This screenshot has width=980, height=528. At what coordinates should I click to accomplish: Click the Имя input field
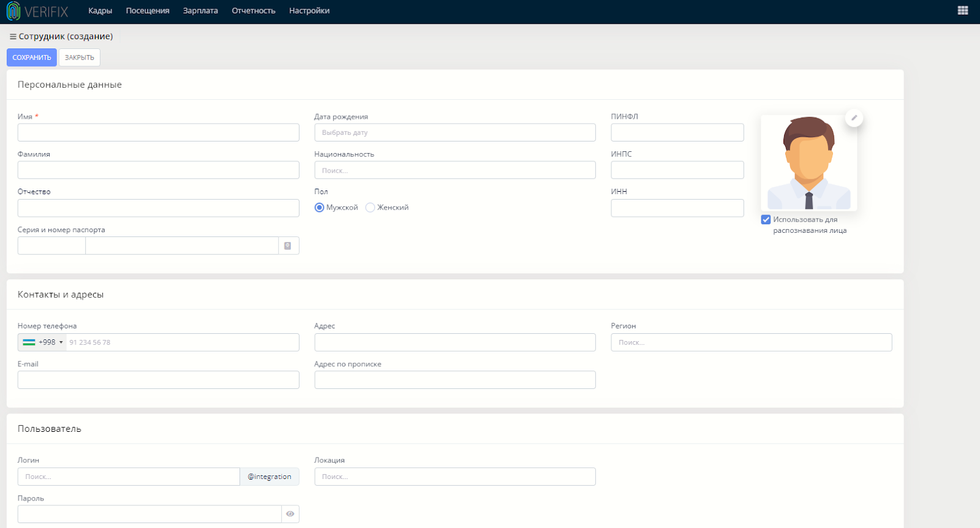click(159, 132)
